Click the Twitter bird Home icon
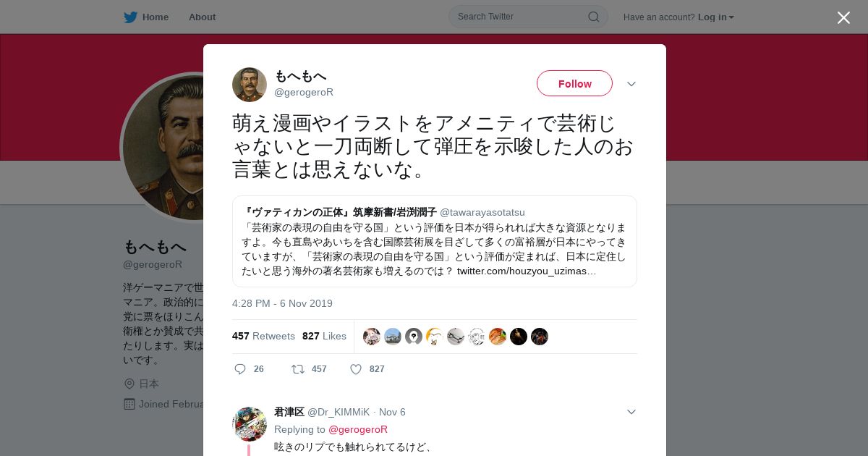Image resolution: width=868 pixels, height=456 pixels. coord(130,17)
